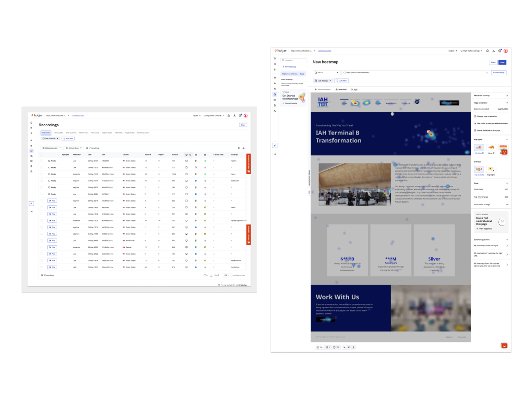Click View responses link
The width and height of the screenshot is (532, 399).
[x=484, y=229]
